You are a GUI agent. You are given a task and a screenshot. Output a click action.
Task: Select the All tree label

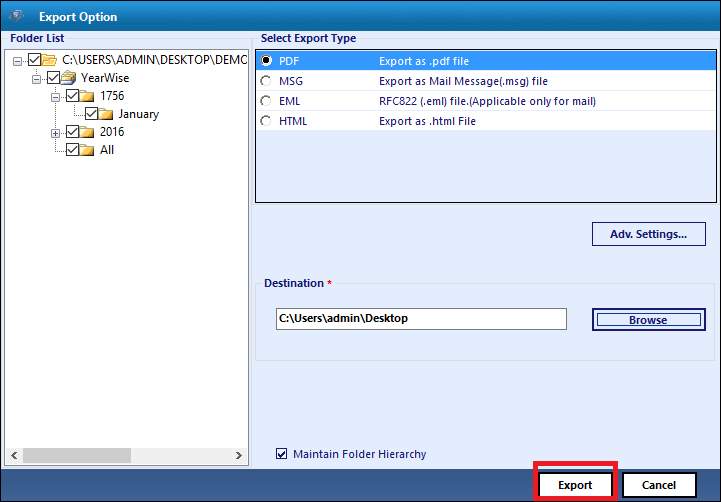pyautogui.click(x=107, y=150)
